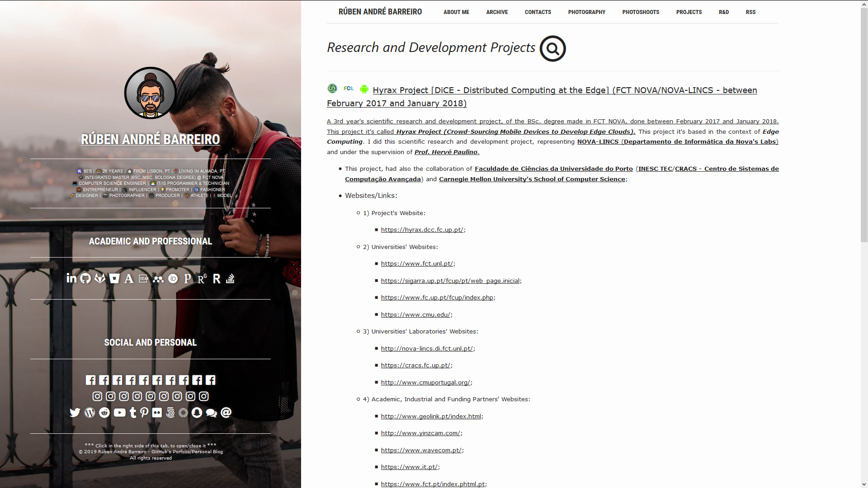This screenshot has height=488, width=868.
Task: Open the GitHub profile icon
Action: [85, 278]
